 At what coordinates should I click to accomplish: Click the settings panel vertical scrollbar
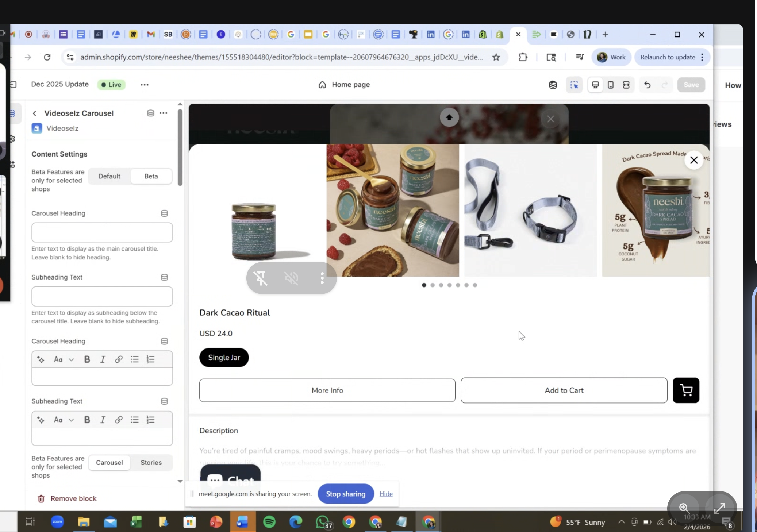point(180,148)
